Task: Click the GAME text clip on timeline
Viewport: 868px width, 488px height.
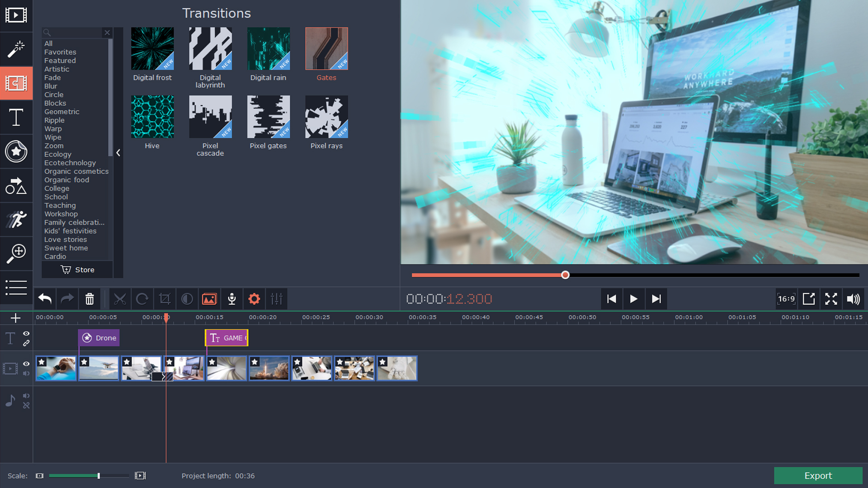Action: tap(226, 338)
